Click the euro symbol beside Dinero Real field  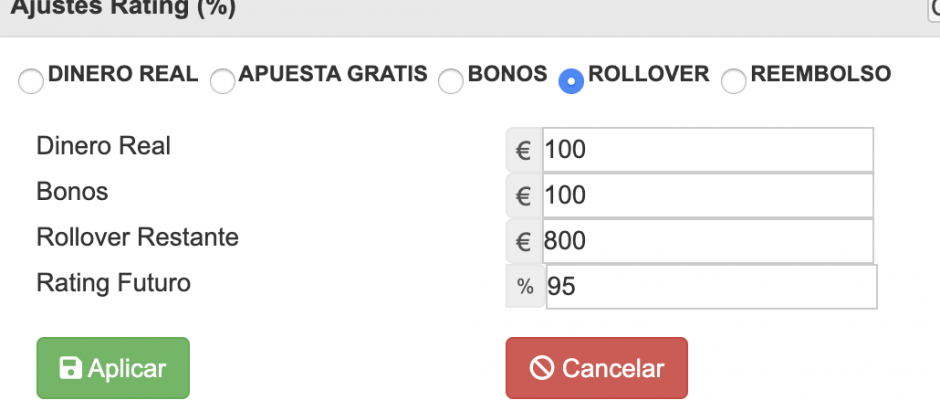[524, 150]
